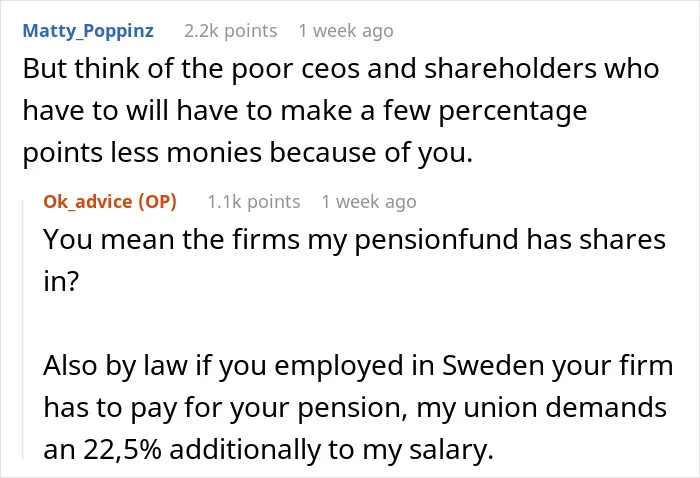Screen dimensions: 700x478
Task: Open the reply's 1 week ago timestamp
Action: [x=369, y=202]
